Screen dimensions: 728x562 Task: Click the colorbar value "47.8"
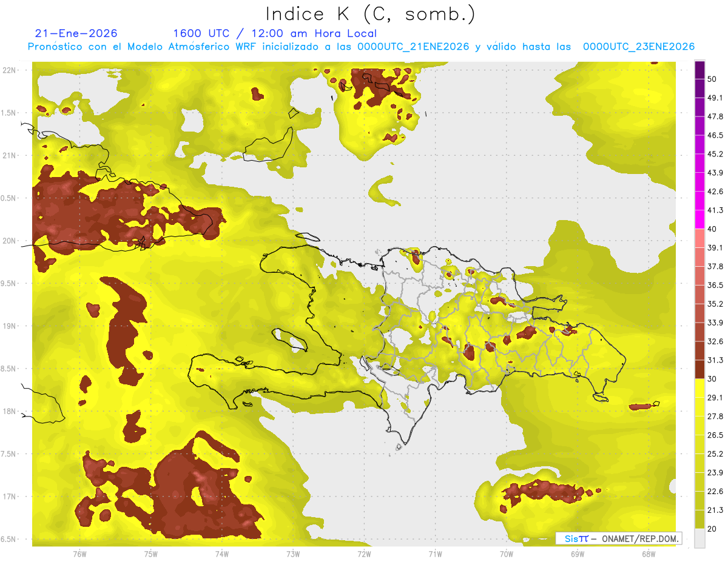716,116
